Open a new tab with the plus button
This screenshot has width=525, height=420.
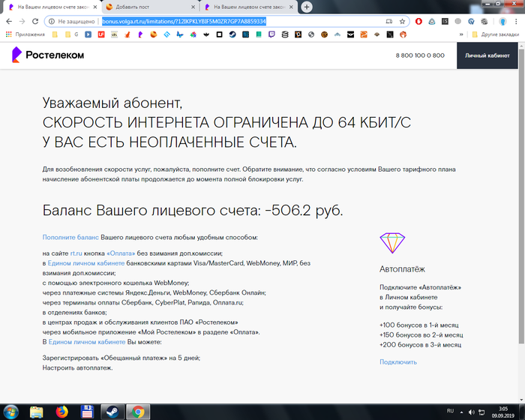click(307, 7)
